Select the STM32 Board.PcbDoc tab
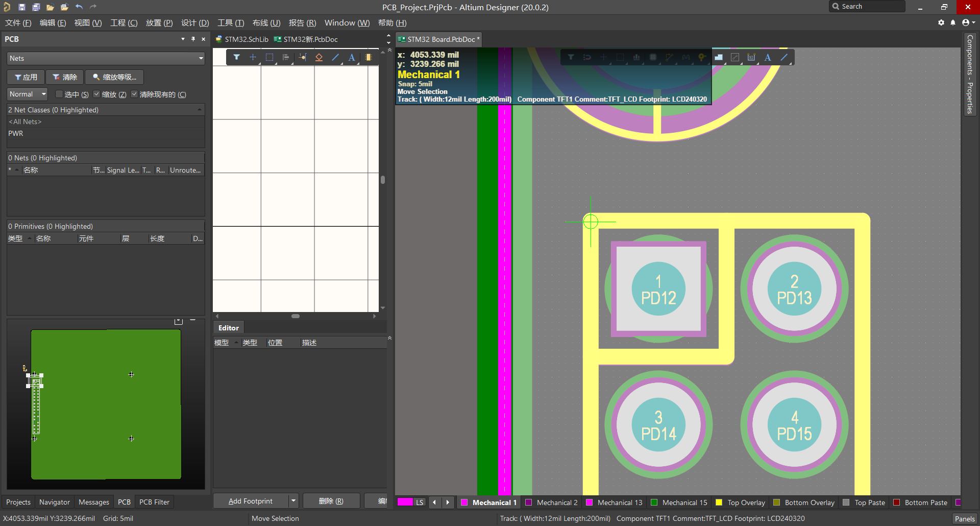The image size is (980, 526). pyautogui.click(x=439, y=39)
